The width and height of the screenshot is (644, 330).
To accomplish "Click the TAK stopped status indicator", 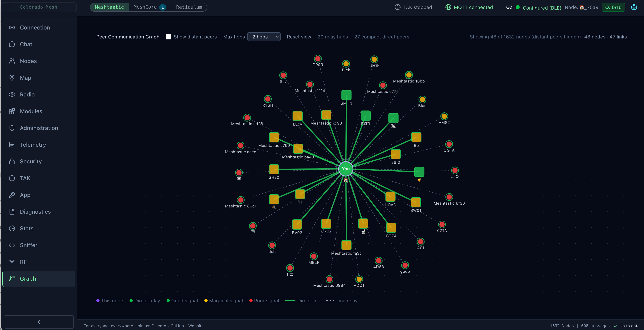I will [x=413, y=7].
